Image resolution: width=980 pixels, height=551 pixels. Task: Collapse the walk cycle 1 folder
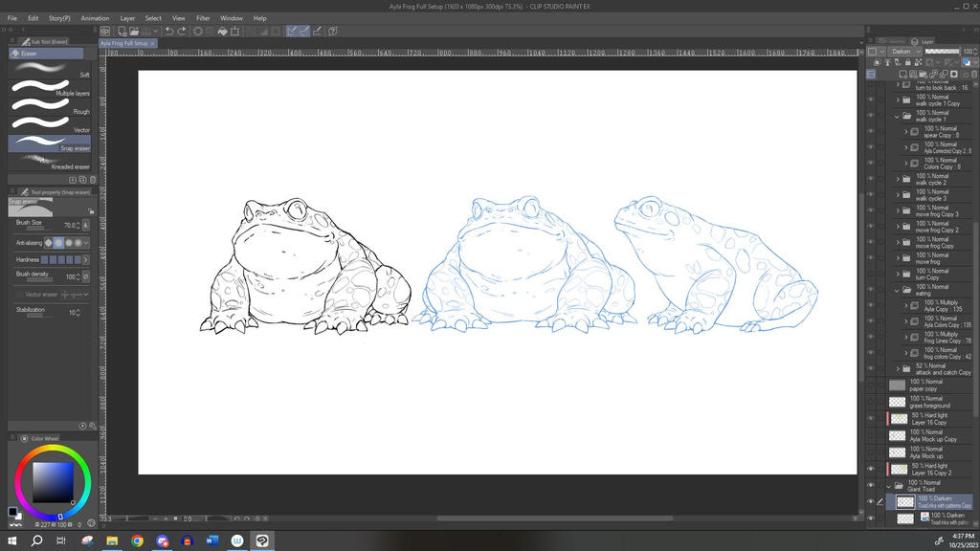click(897, 116)
